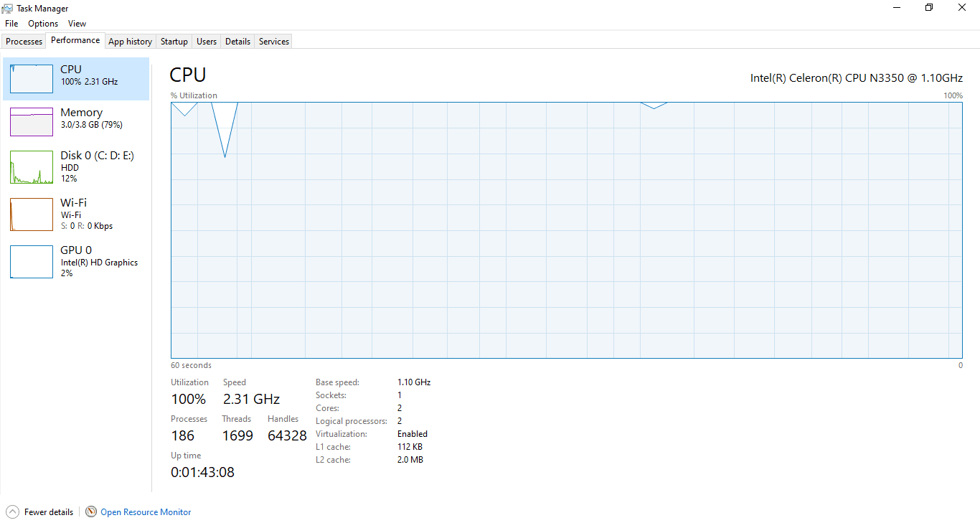Open Resource Monitor link
This screenshot has height=528, width=980.
146,512
